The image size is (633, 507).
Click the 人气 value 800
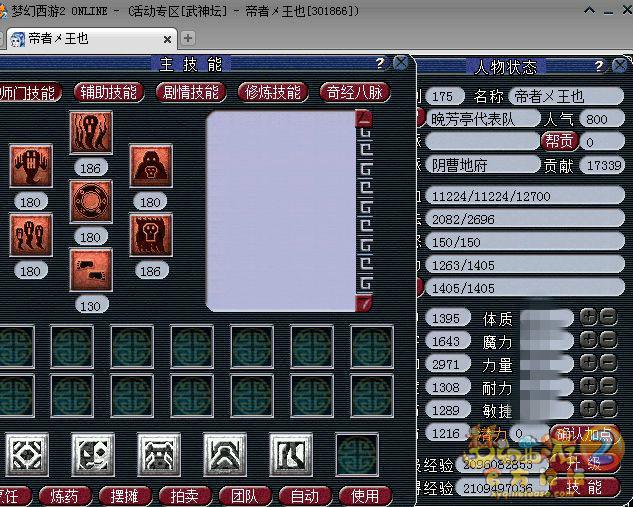tap(602, 119)
